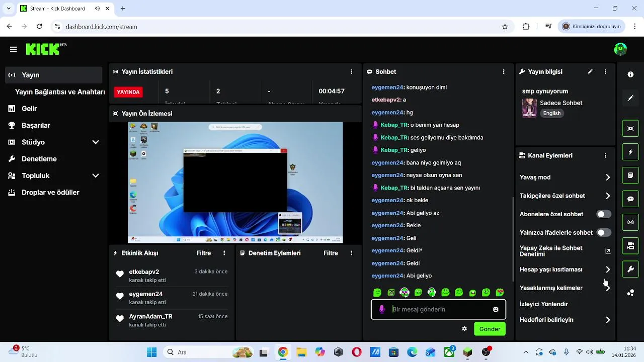The image size is (644, 362).
Task: Expand the Topluluk sidebar section
Action: tap(96, 176)
